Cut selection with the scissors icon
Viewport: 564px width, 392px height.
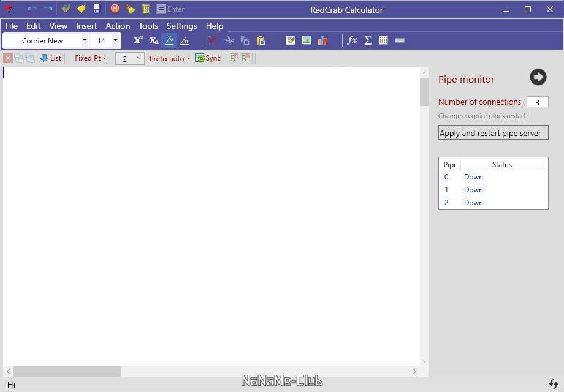(229, 40)
